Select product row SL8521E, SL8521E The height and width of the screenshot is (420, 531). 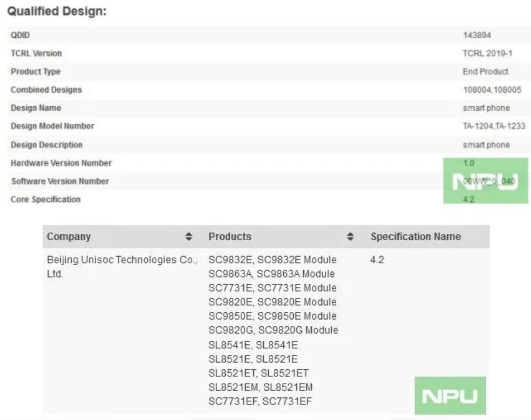(x=253, y=359)
